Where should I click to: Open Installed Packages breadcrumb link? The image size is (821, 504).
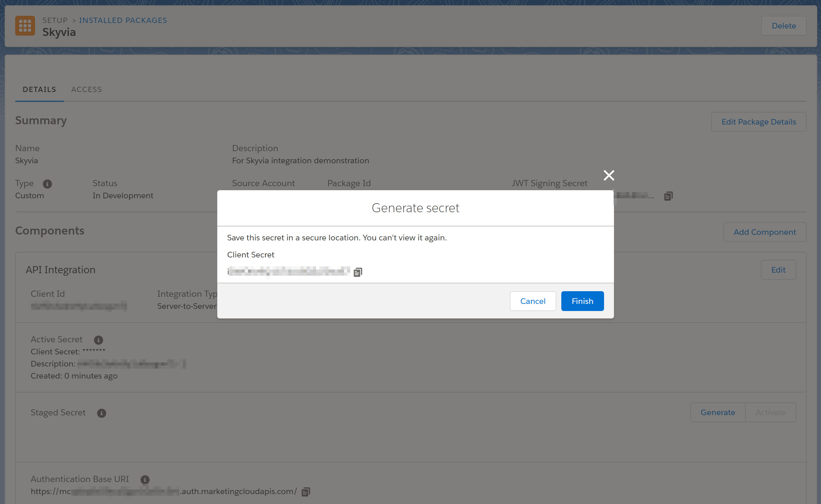(123, 20)
